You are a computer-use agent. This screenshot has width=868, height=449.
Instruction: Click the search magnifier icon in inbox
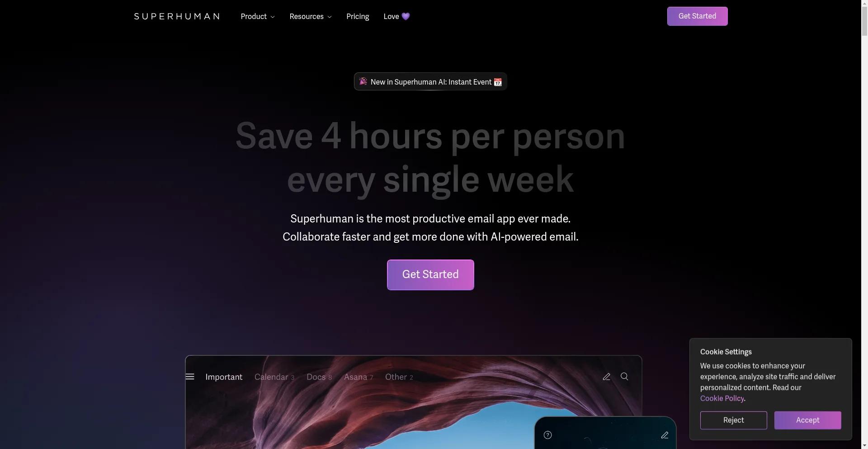pyautogui.click(x=624, y=376)
